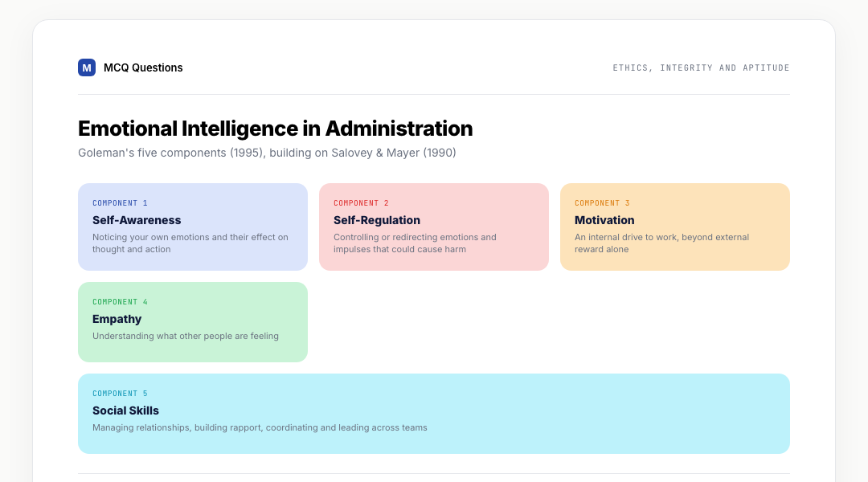Open the Empathy card title
868x482 pixels.
[x=117, y=319]
